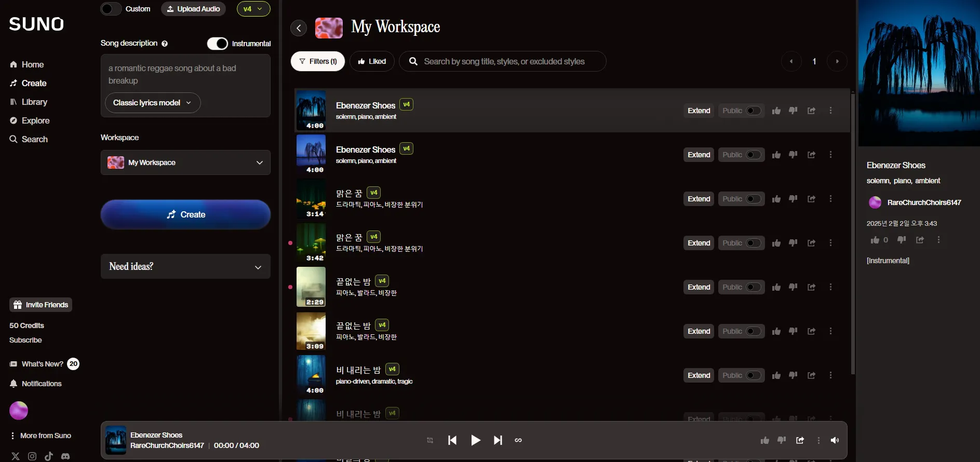
Task: Open the user profile avatar in sidebar
Action: pos(19,411)
